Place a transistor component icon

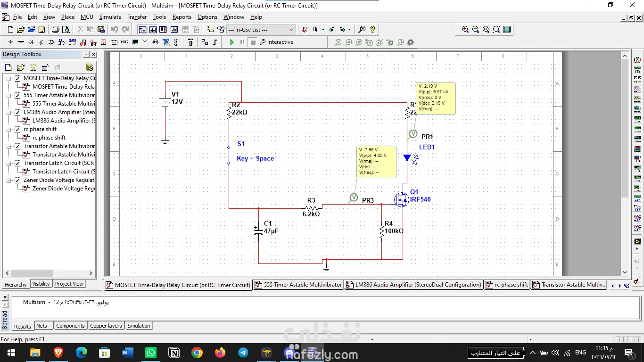point(41,42)
